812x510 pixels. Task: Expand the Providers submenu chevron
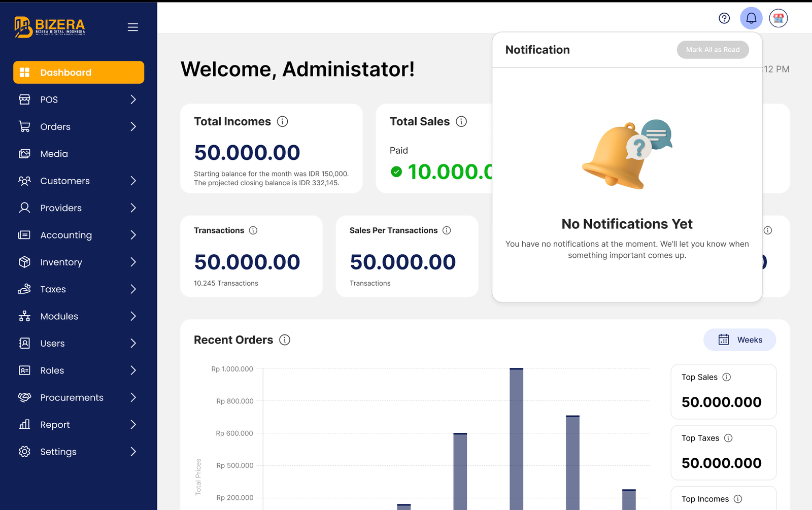pos(133,208)
